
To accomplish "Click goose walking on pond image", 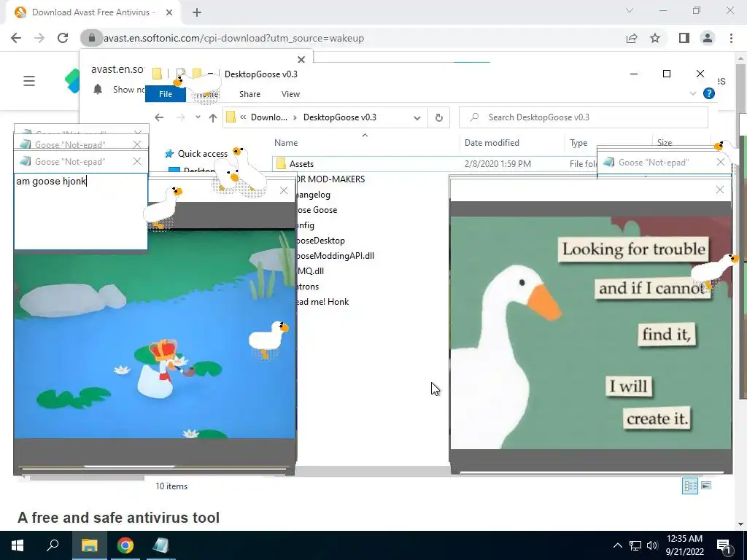I will point(268,338).
